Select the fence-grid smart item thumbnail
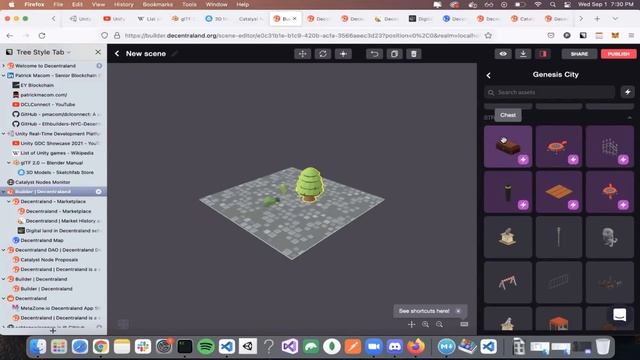Viewport: 640px width, 360px height. 609,146
